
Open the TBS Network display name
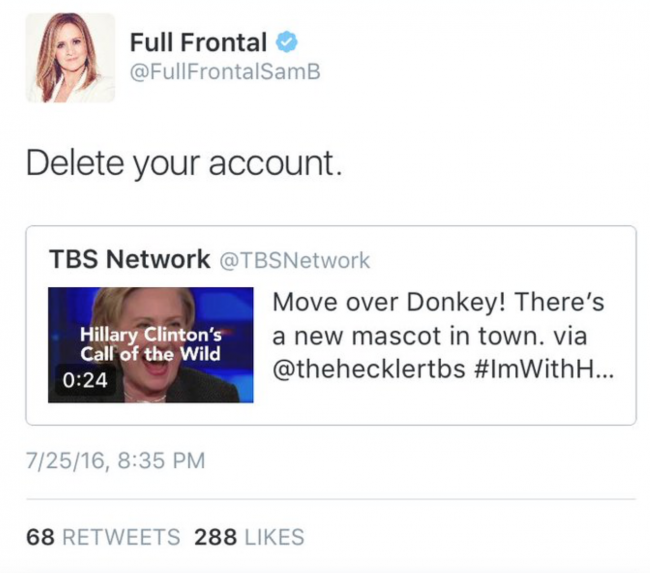[x=129, y=260]
